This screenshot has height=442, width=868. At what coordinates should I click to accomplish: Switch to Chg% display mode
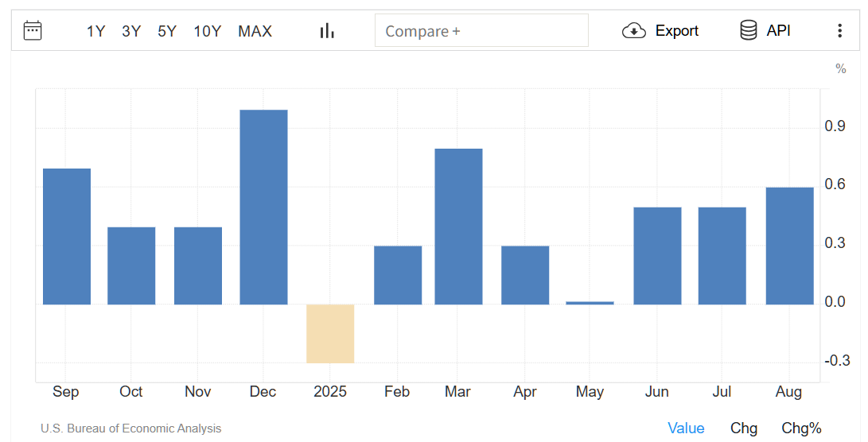[x=801, y=428]
